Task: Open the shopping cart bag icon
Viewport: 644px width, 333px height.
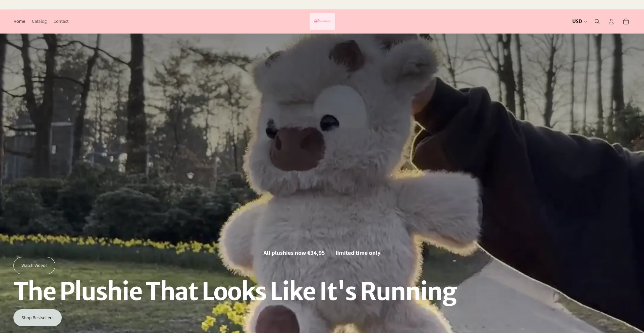Action: pyautogui.click(x=626, y=21)
